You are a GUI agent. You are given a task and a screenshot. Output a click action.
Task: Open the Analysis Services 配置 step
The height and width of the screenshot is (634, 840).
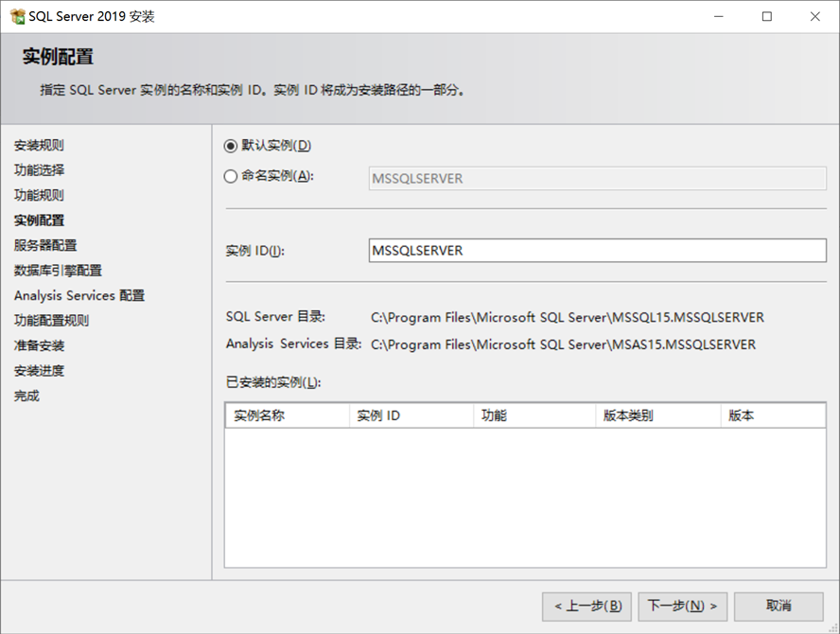pyautogui.click(x=78, y=295)
